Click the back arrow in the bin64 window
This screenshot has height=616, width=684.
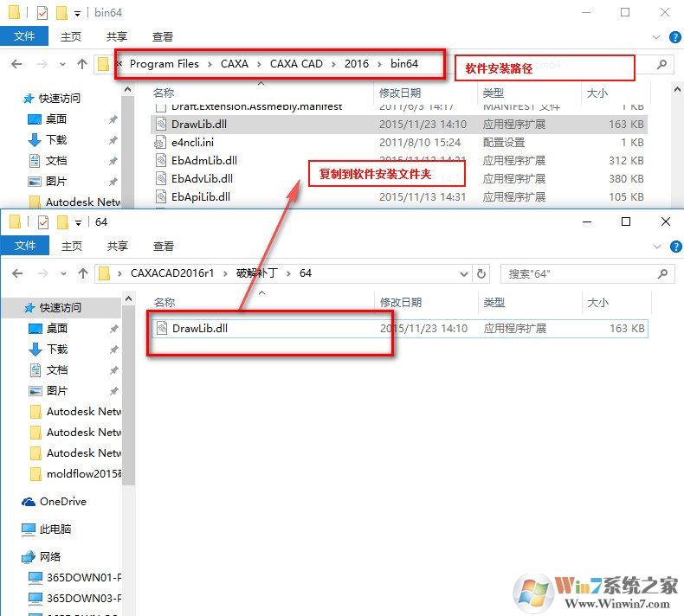(x=16, y=64)
